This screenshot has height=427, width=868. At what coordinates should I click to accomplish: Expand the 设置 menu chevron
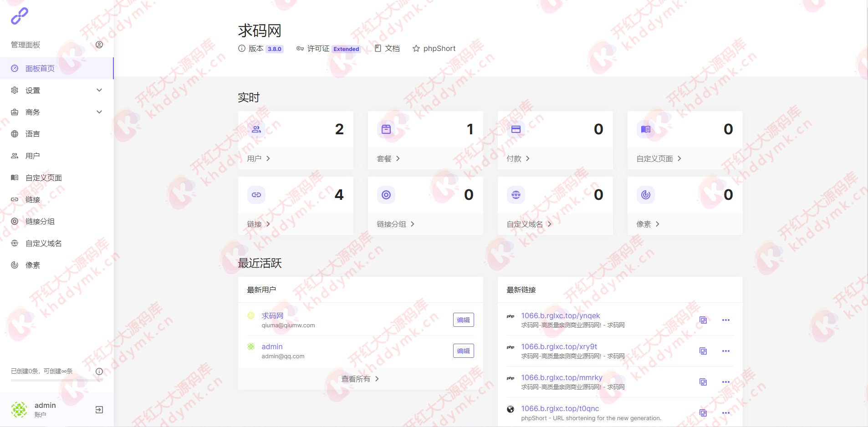[99, 90]
